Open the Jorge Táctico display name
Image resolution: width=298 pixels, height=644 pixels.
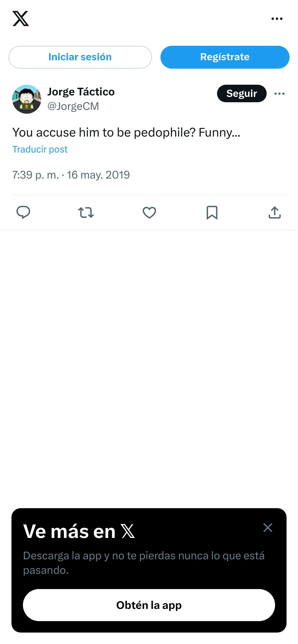[x=81, y=92]
